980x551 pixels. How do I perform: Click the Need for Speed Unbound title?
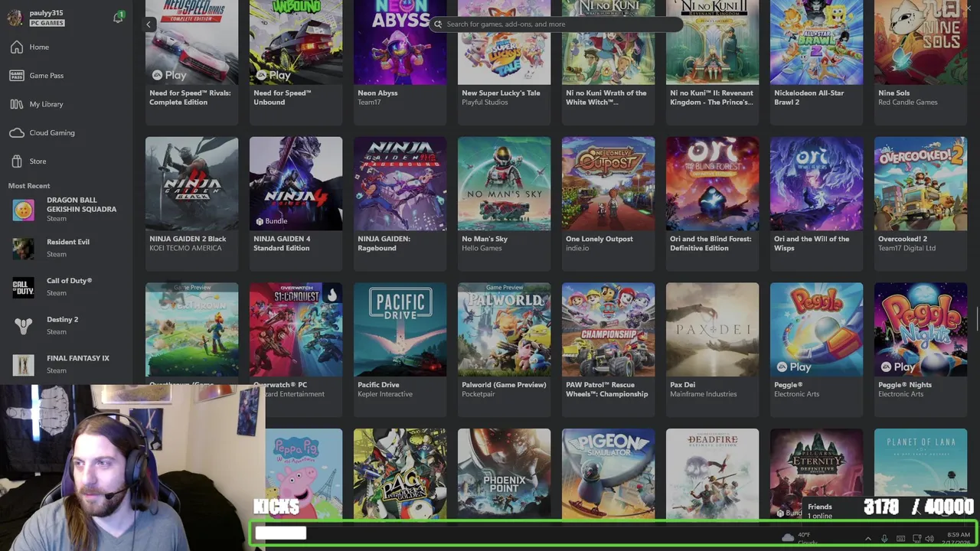[283, 98]
